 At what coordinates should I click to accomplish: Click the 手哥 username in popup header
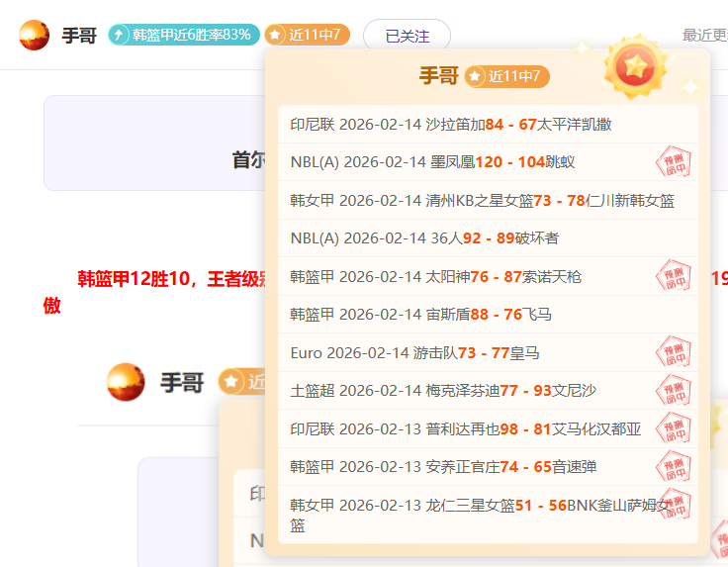pos(438,76)
